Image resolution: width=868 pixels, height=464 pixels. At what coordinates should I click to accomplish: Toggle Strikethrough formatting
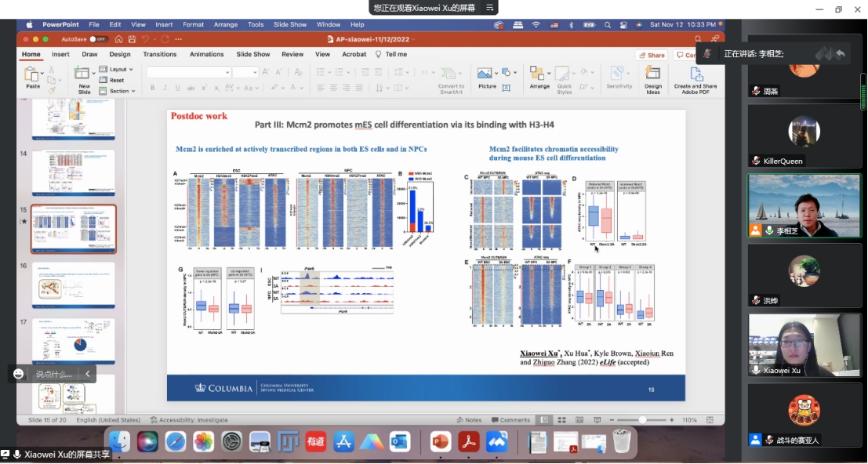(x=191, y=88)
